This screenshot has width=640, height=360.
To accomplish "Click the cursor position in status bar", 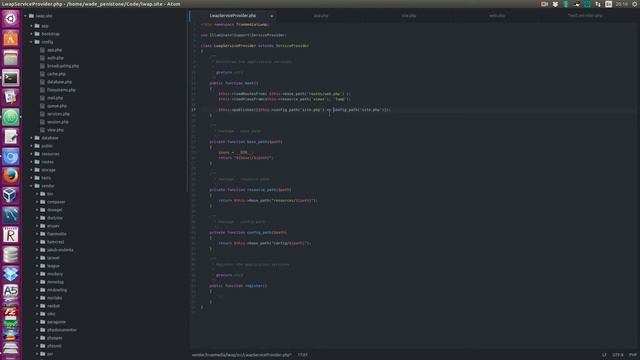I will pos(302,355).
